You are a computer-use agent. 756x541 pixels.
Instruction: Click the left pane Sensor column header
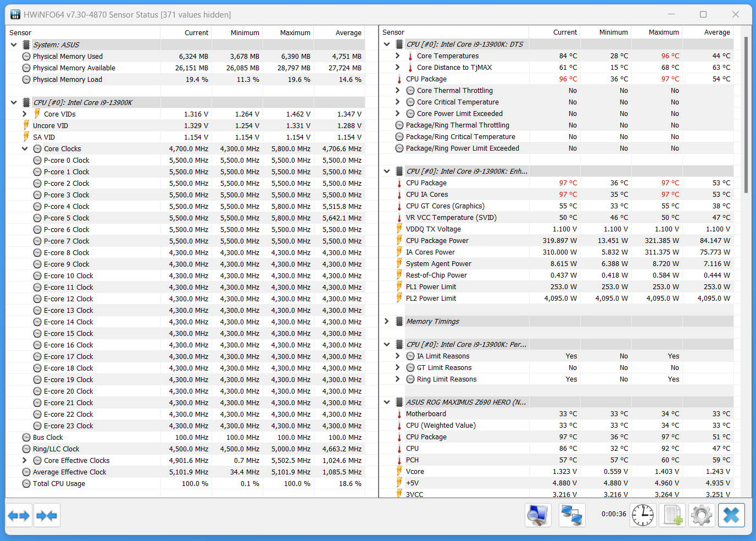[x=83, y=32]
